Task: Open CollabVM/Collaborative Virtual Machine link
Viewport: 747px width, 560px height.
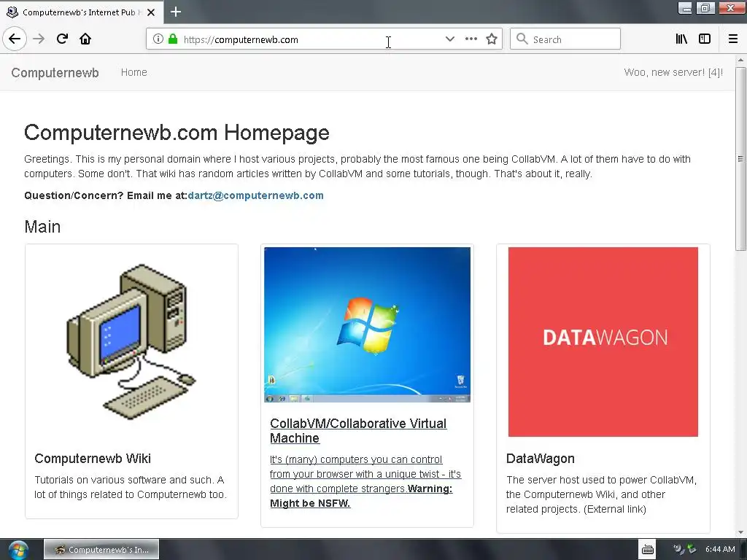Action: point(358,431)
